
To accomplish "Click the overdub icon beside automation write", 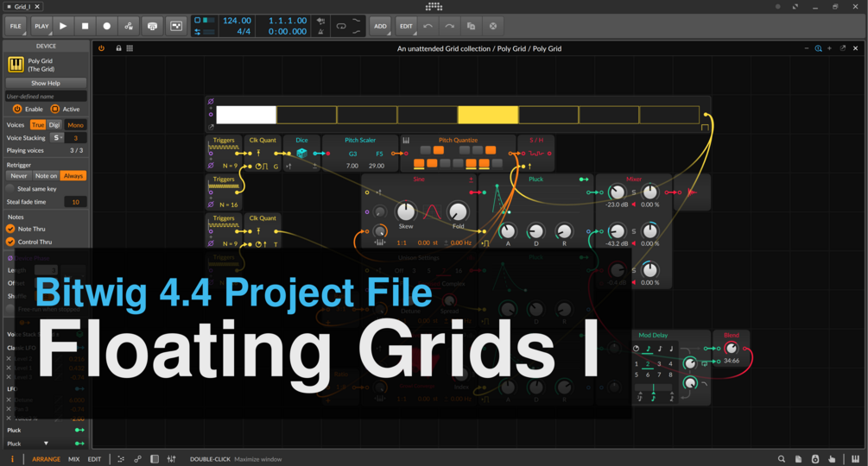I will pyautogui.click(x=152, y=26).
